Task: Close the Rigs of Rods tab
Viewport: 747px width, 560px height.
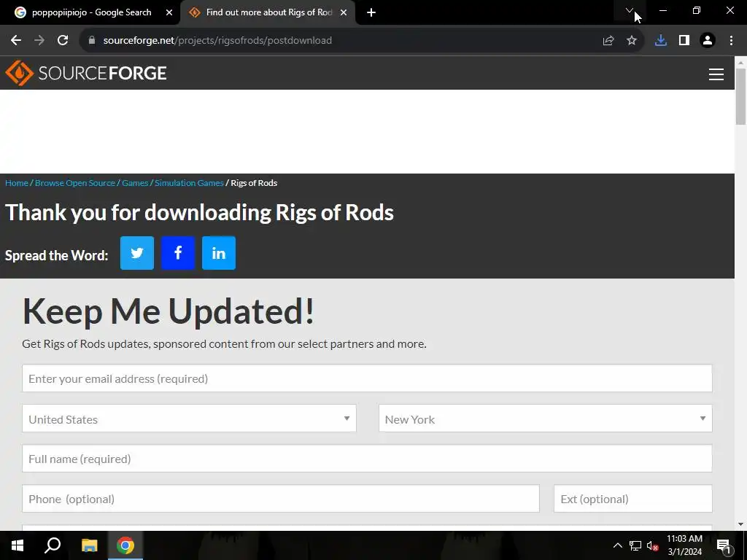Action: pos(344,12)
